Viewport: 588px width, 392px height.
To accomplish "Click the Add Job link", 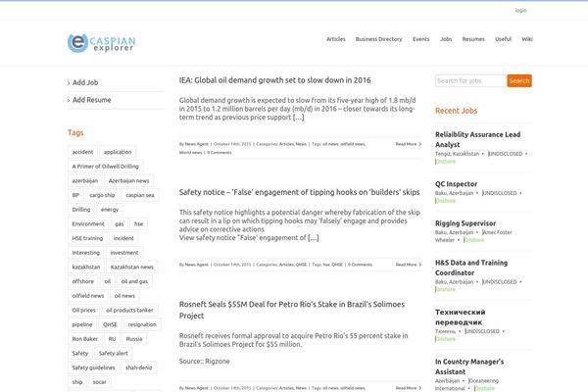I will (85, 82).
